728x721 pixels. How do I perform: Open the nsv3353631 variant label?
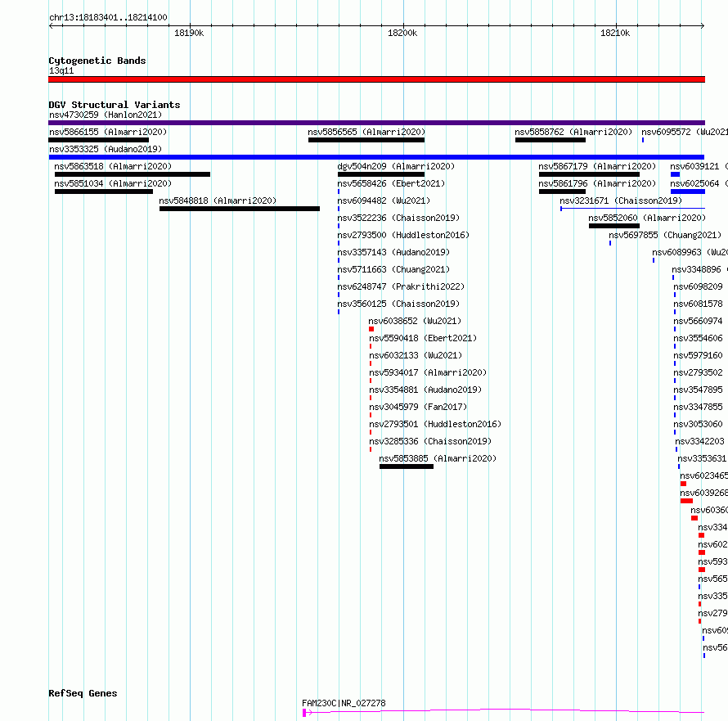click(702, 458)
